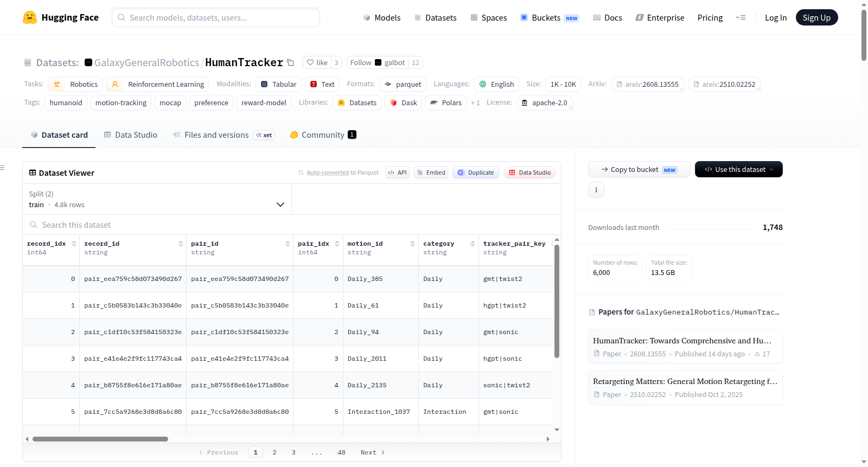The width and height of the screenshot is (868, 467).
Task: Open the Retargeting Matters paper card
Action: [x=685, y=387]
